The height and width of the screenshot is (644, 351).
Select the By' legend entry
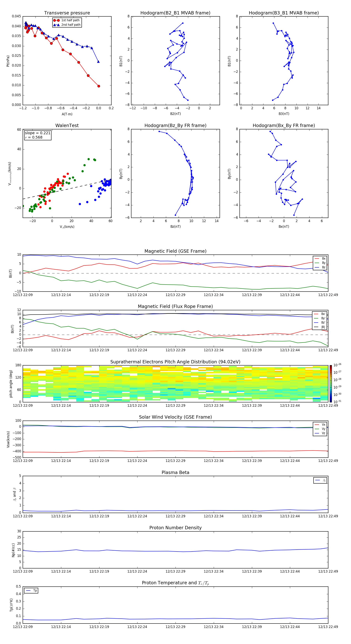tap(320, 318)
